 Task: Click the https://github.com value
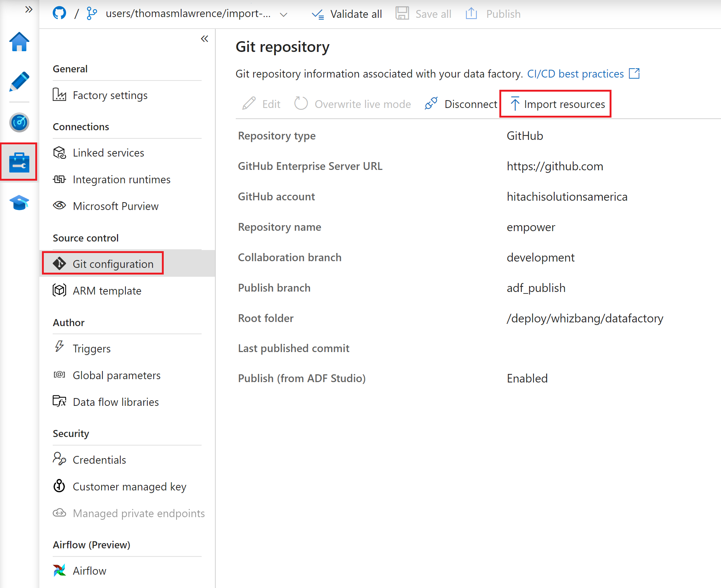point(555,166)
